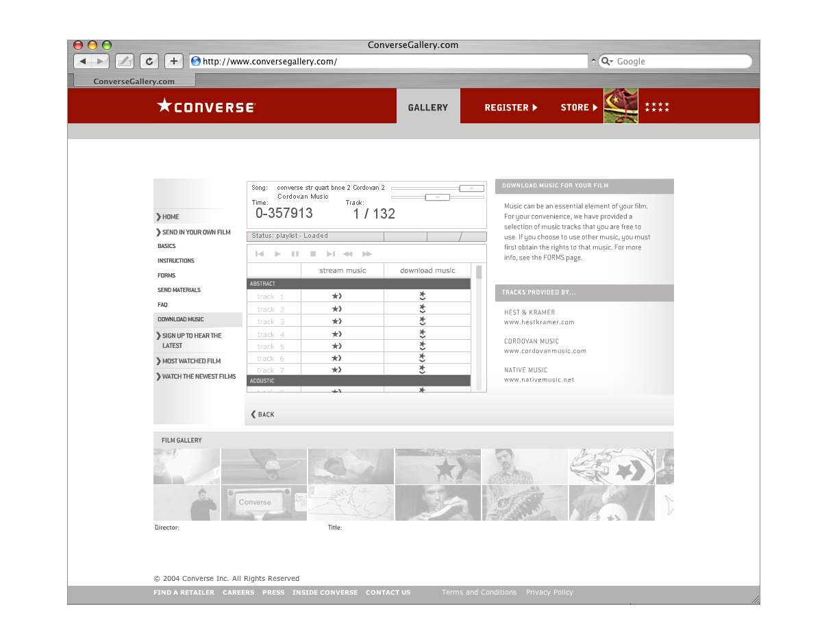Stream track 3 via star icon
This screenshot has height=644, width=822.
[x=336, y=321]
